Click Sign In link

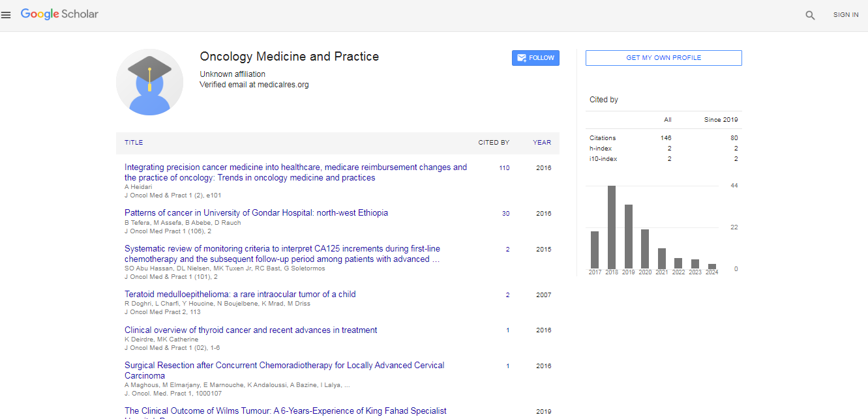(x=845, y=15)
